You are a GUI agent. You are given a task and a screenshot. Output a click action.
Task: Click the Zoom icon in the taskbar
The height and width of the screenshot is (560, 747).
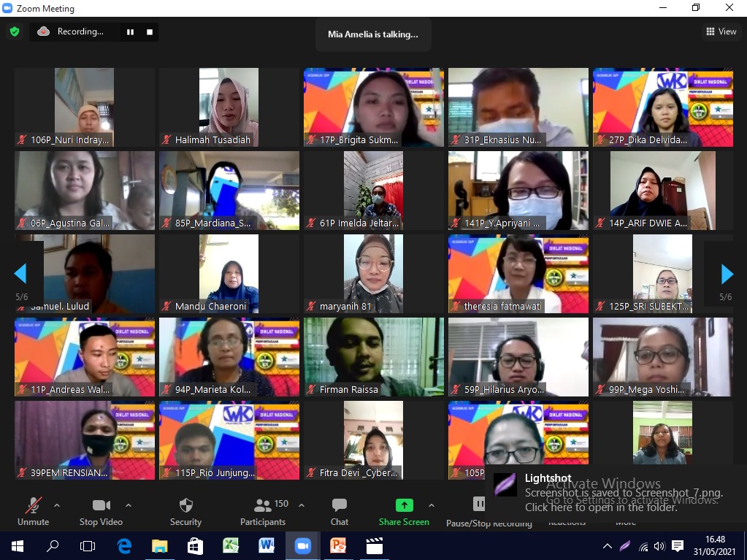pyautogui.click(x=302, y=545)
